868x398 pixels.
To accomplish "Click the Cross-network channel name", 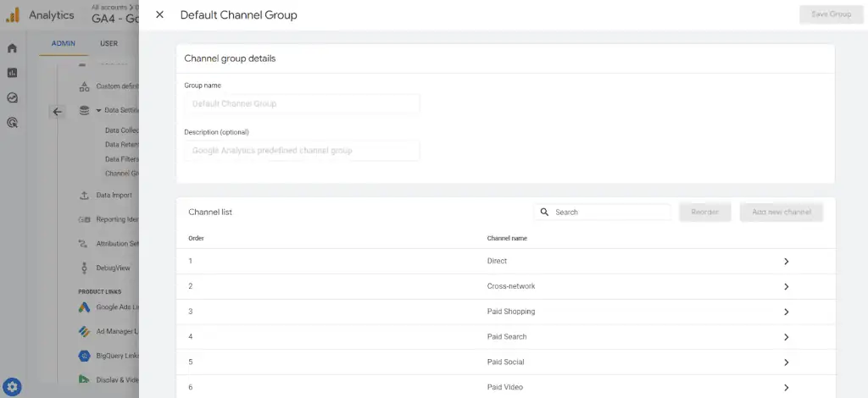I will coord(511,286).
